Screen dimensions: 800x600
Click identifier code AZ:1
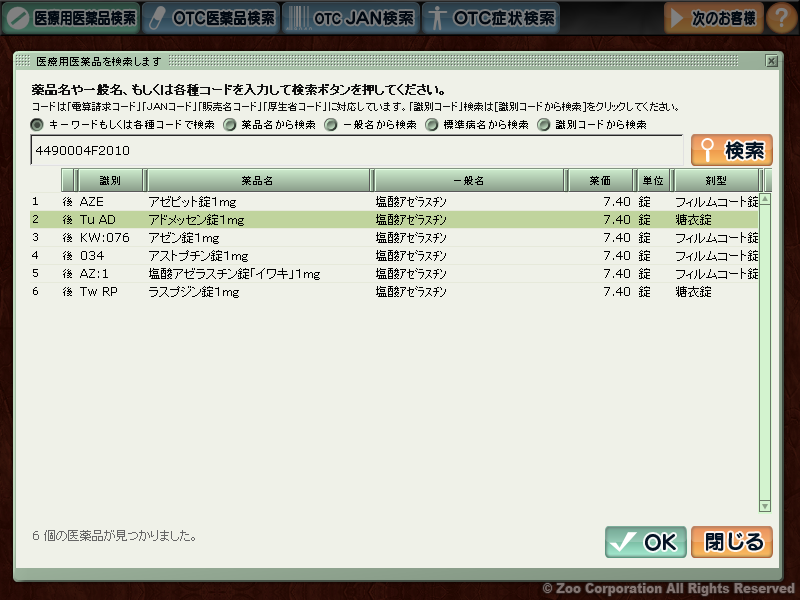[x=94, y=274]
